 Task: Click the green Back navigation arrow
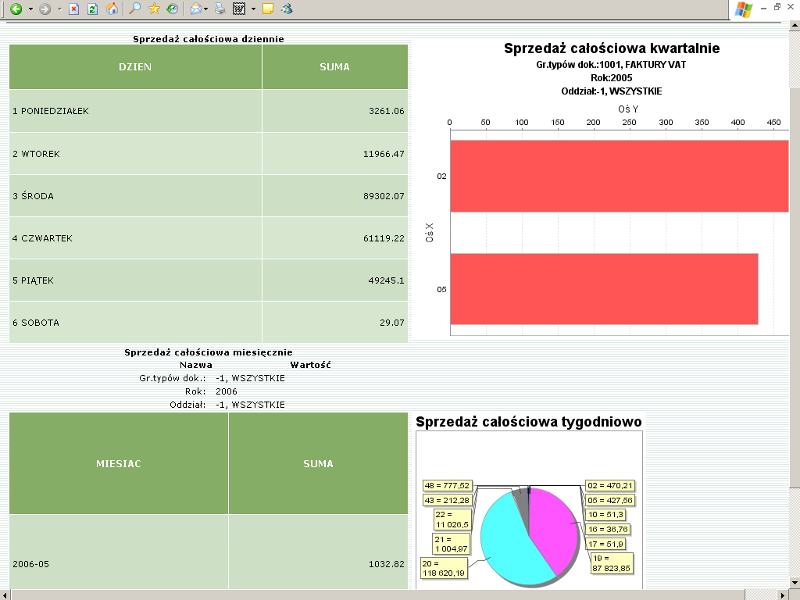point(16,8)
